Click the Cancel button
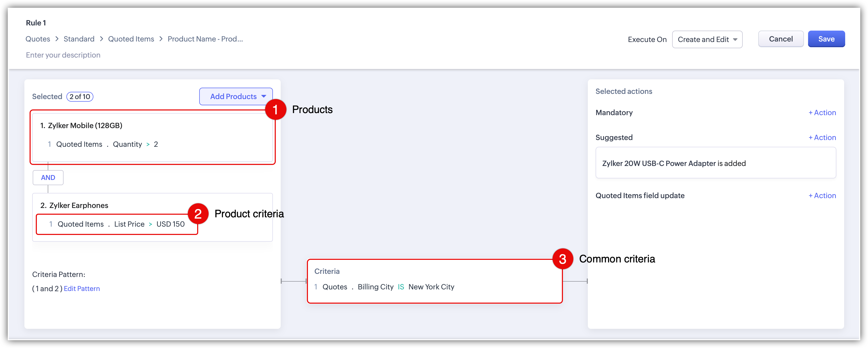 (x=780, y=39)
